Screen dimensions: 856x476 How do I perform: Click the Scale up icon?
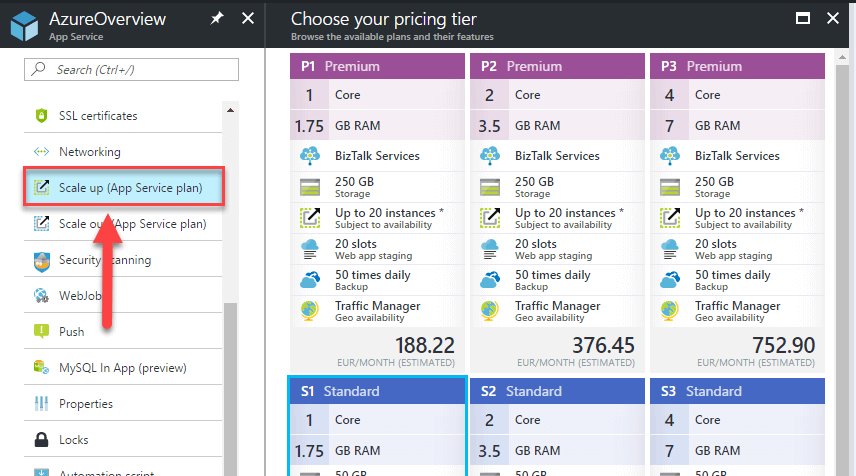(41, 188)
